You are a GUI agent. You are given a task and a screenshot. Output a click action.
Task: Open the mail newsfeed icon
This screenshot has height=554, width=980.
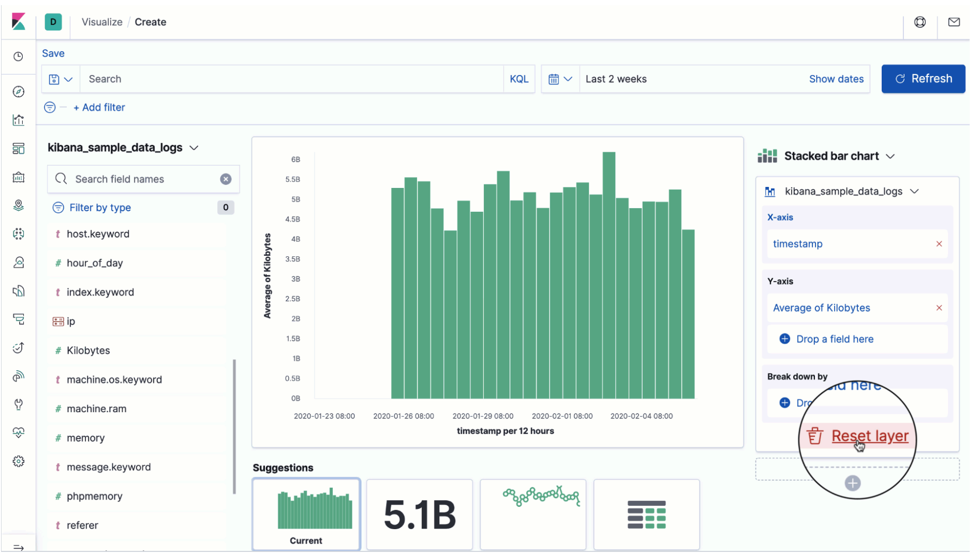click(x=954, y=22)
